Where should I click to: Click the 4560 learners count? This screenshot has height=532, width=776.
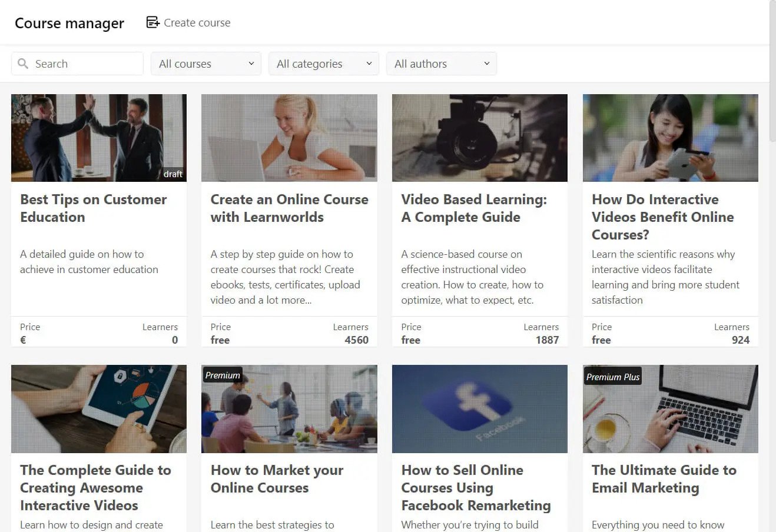(356, 340)
